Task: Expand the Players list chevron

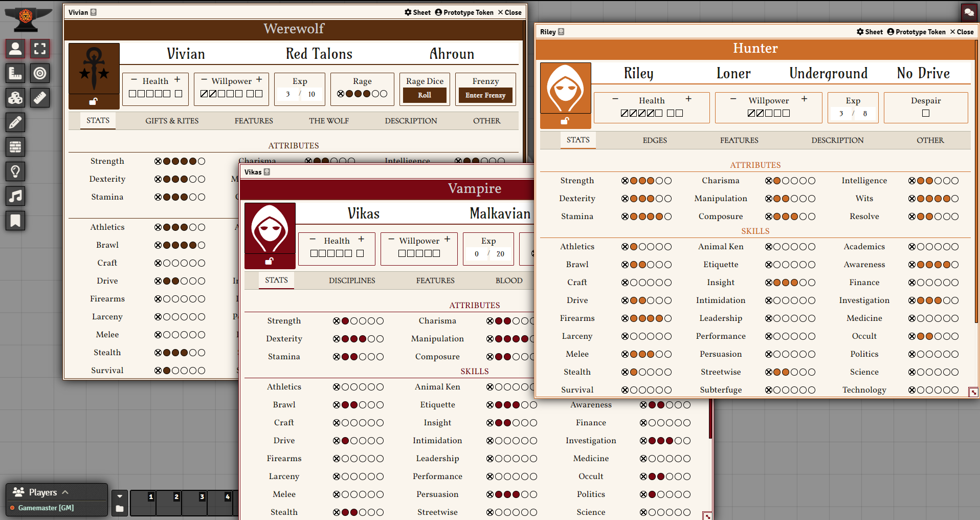Action: coord(65,492)
